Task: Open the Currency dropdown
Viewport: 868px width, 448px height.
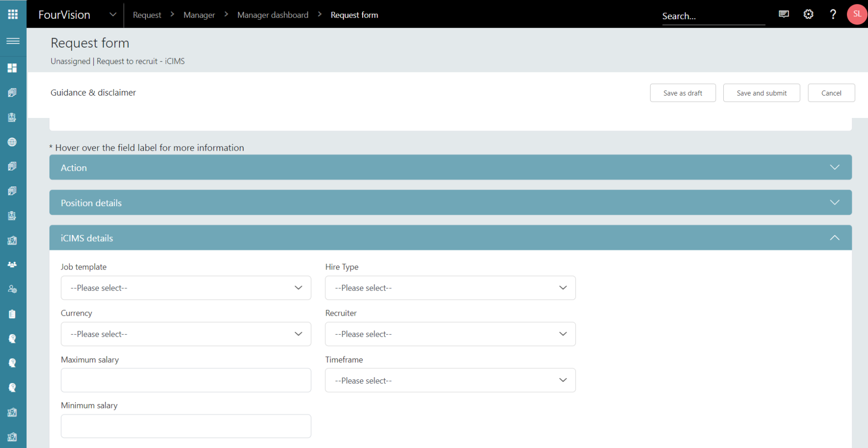Action: click(x=186, y=334)
